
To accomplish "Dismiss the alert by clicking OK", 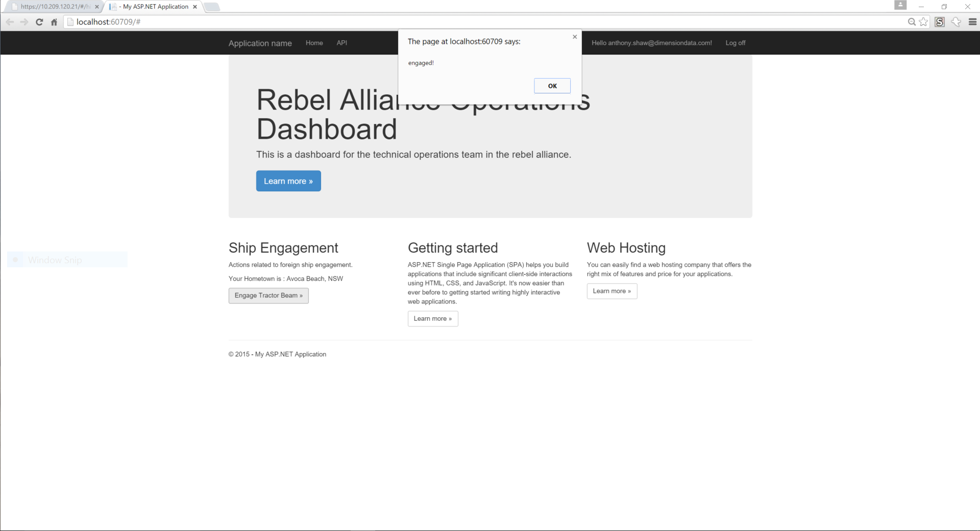I will 552,85.
